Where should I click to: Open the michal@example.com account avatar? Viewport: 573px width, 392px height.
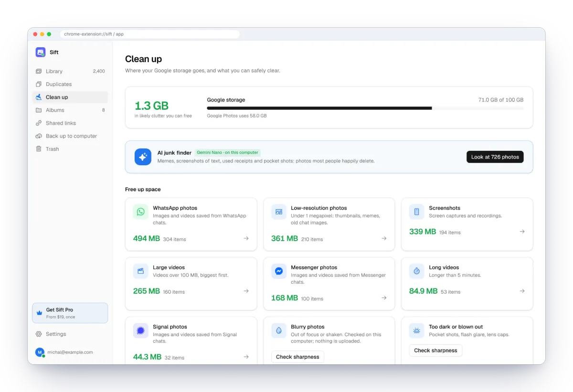coord(40,352)
